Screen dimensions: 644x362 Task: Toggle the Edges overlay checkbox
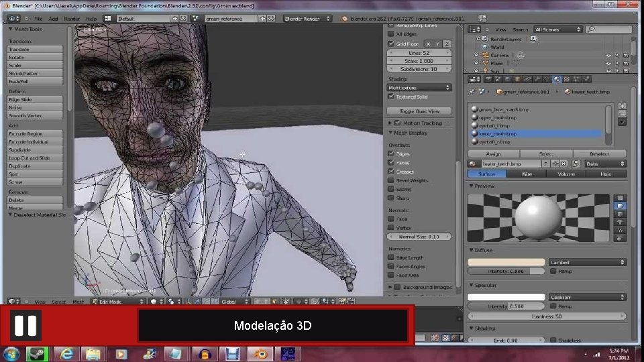pos(391,154)
